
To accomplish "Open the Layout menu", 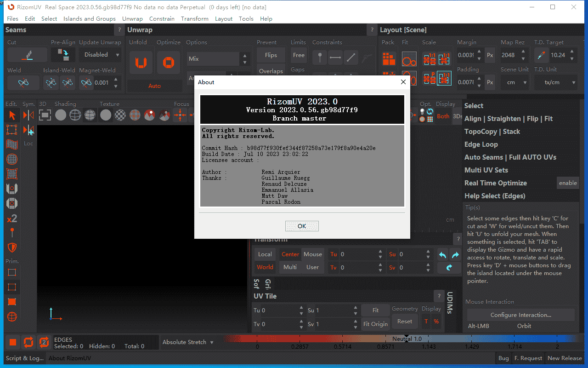I will click(224, 19).
